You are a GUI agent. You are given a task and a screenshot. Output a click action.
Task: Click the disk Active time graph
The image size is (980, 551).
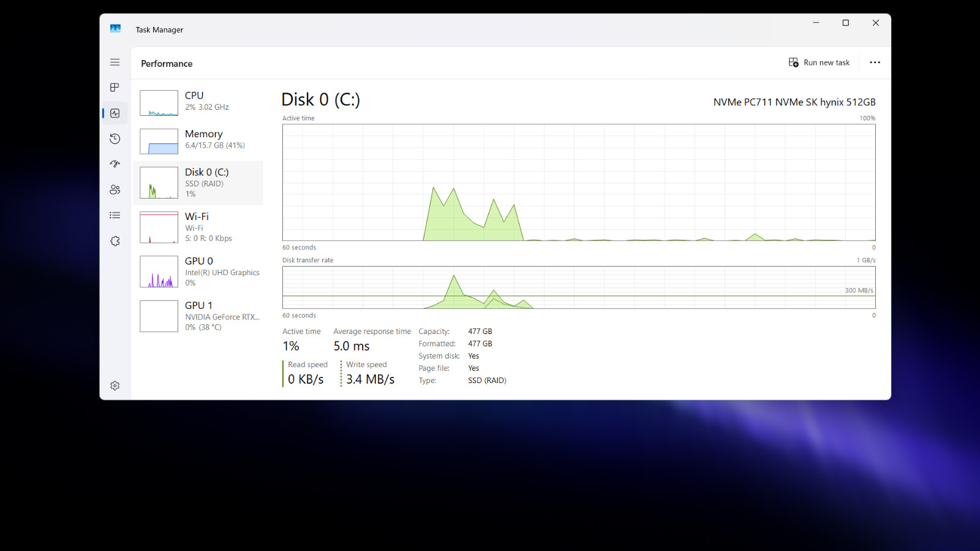point(579,183)
